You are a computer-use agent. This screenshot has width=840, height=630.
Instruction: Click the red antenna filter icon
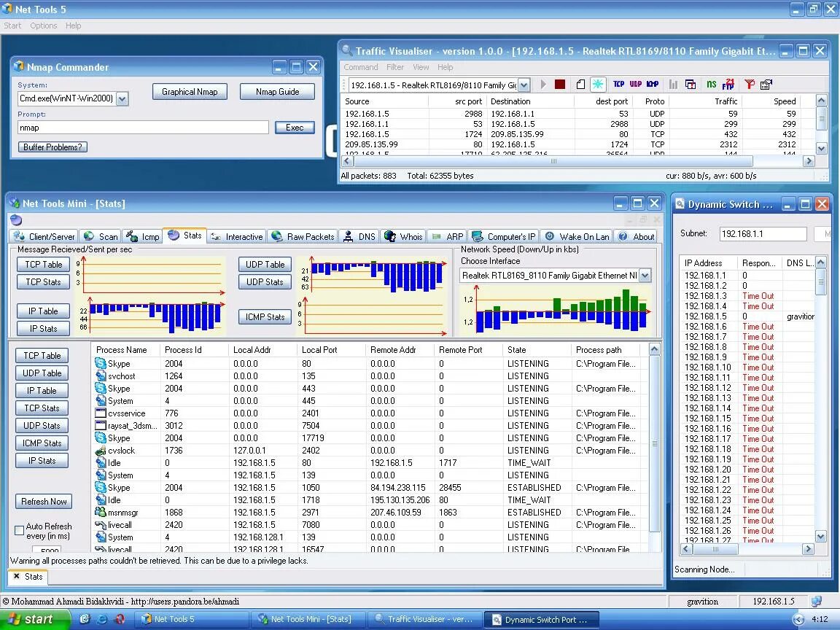(750, 84)
